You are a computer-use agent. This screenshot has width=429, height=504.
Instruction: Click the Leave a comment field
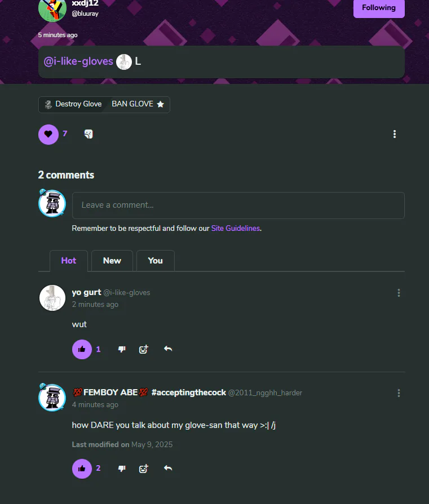(238, 206)
